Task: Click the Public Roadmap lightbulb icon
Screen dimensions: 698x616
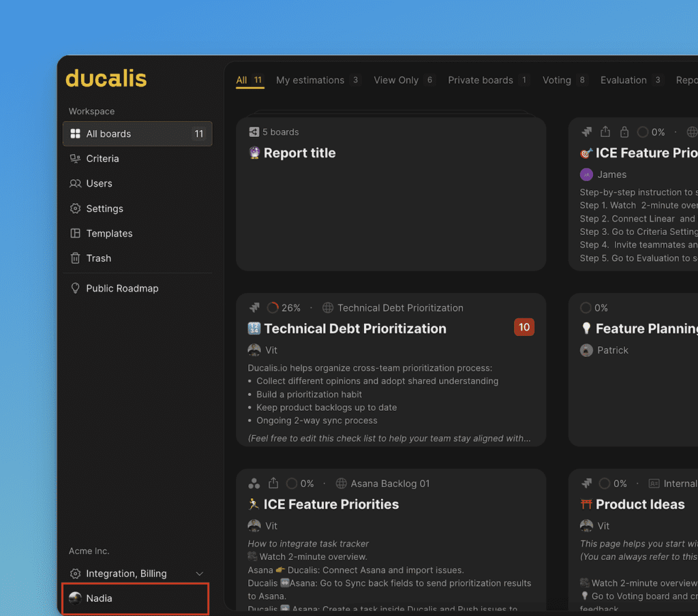Action: coord(76,288)
